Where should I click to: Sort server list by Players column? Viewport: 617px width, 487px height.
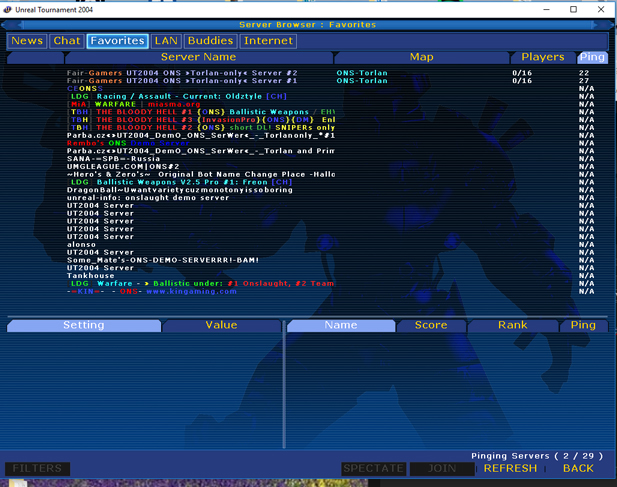542,57
